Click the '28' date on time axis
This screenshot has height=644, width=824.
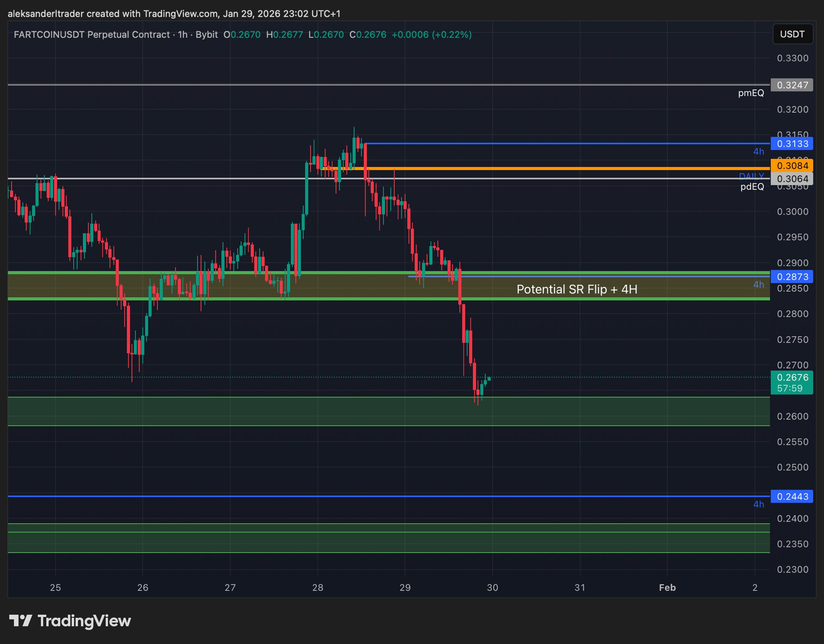click(x=317, y=588)
